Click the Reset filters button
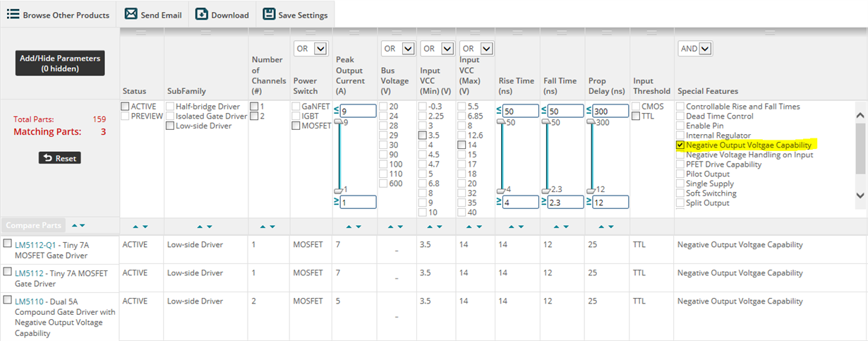Viewport: 868px width, 341px height. point(60,158)
